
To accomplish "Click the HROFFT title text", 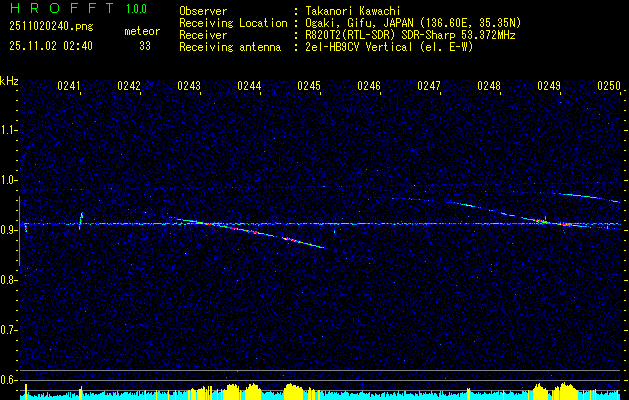I will point(55,9).
